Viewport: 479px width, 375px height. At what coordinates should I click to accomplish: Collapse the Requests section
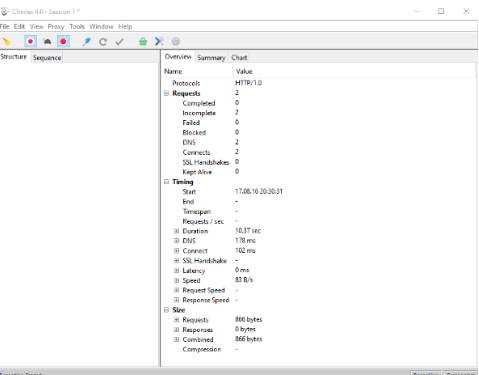tap(167, 93)
